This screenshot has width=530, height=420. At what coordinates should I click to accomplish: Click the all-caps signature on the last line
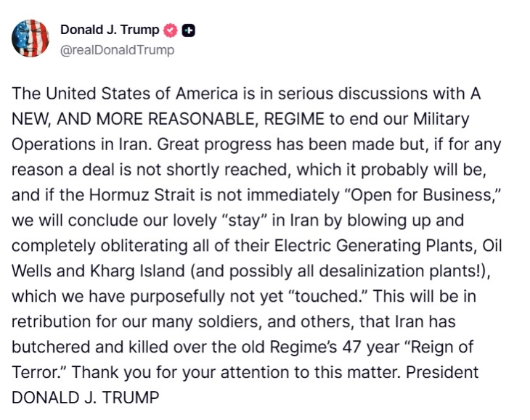pos(85,398)
